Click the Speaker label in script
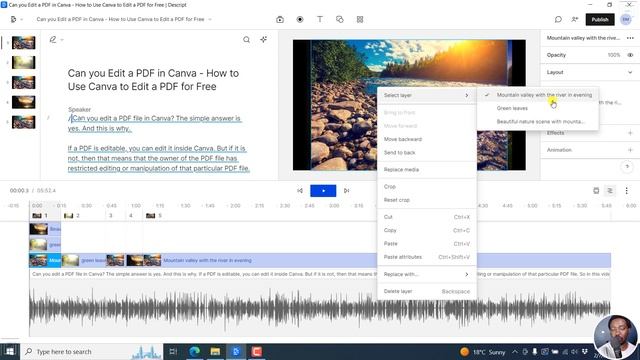 [x=79, y=109]
